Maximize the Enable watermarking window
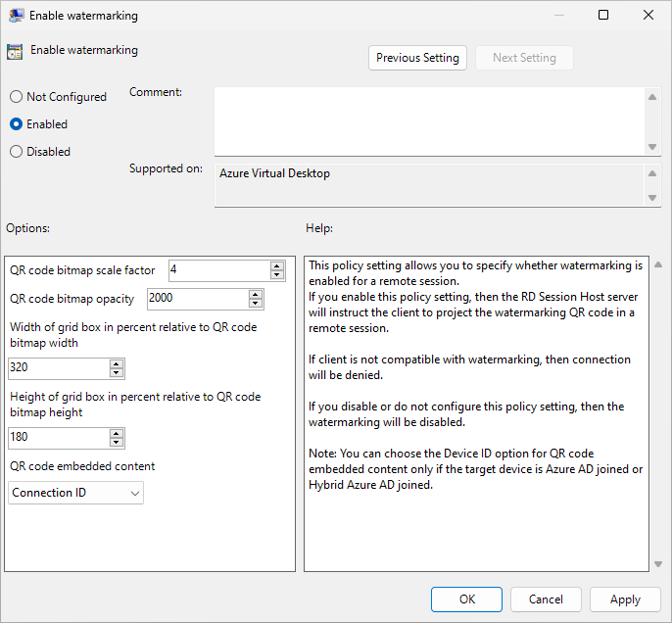The image size is (672, 623). click(603, 15)
